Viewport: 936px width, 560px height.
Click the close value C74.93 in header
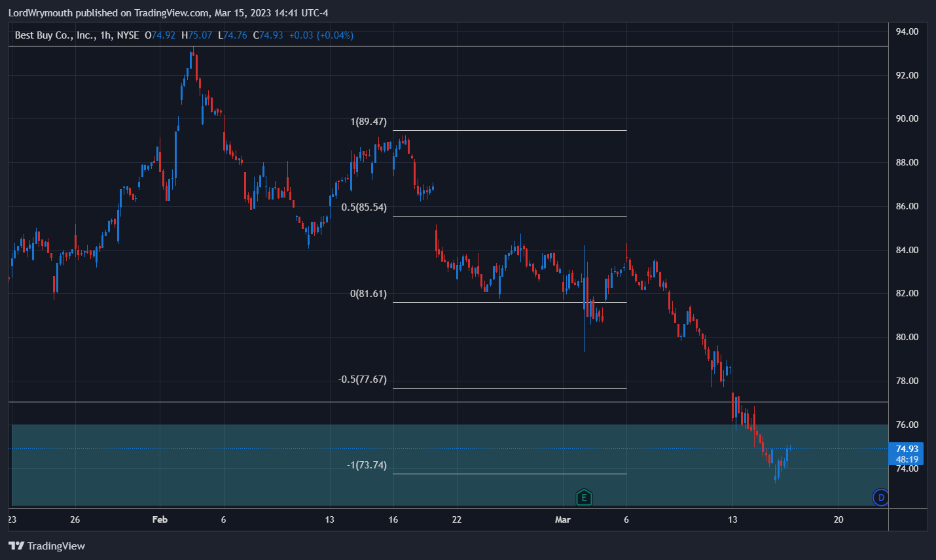click(x=268, y=35)
